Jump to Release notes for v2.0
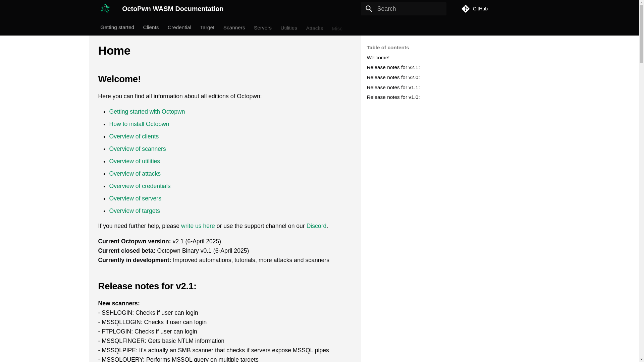The width and height of the screenshot is (644, 362). [x=393, y=77]
